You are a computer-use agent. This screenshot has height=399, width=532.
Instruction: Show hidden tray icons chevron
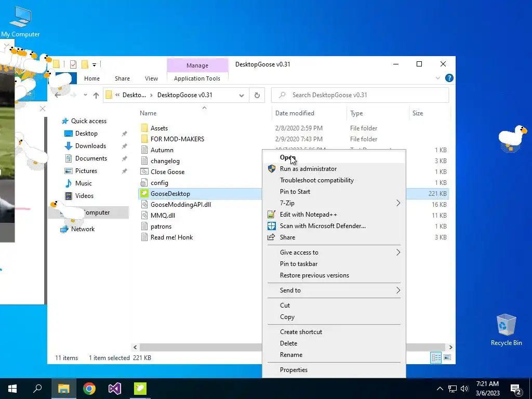tap(440, 389)
